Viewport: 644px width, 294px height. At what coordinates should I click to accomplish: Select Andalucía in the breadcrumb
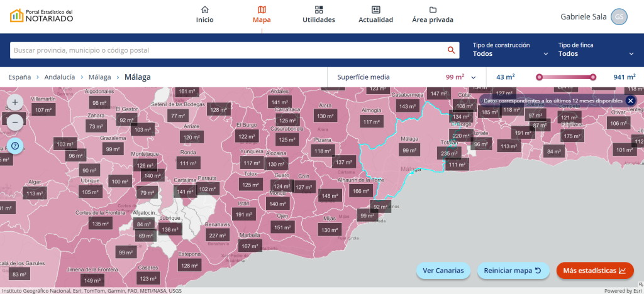pyautogui.click(x=59, y=77)
